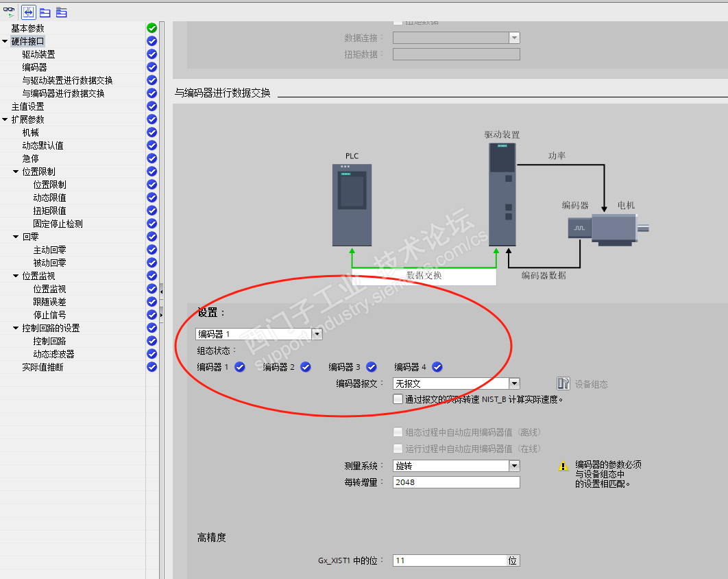The height and width of the screenshot is (579, 728).
Task: Click the navigation panel vertical scrollbar
Action: click(x=162, y=300)
